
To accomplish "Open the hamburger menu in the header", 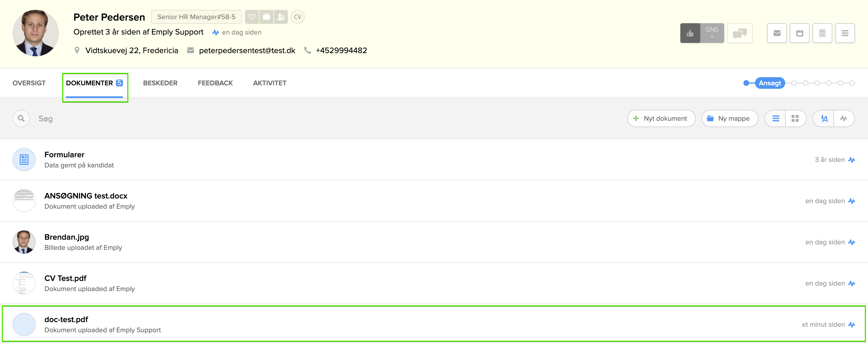I will pyautogui.click(x=845, y=33).
